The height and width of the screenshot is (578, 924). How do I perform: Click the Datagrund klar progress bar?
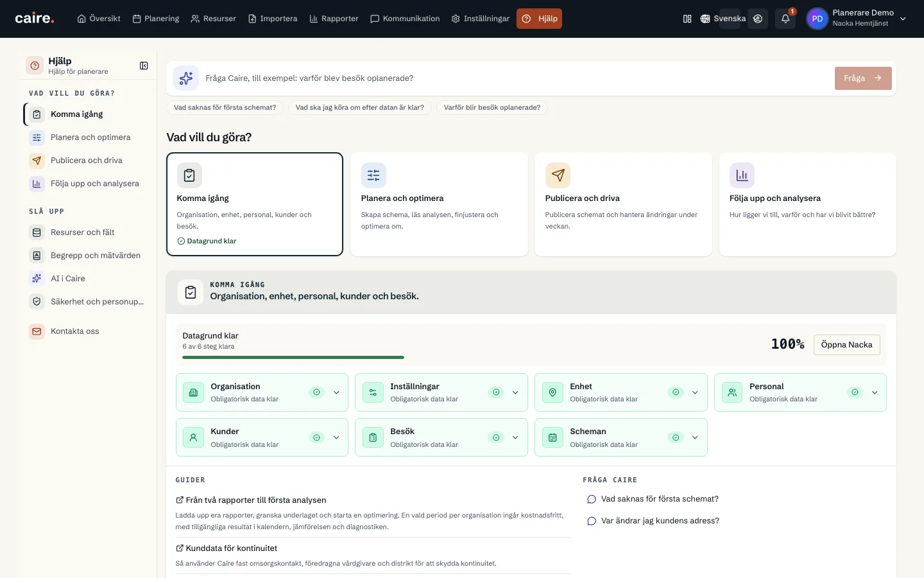point(293,357)
